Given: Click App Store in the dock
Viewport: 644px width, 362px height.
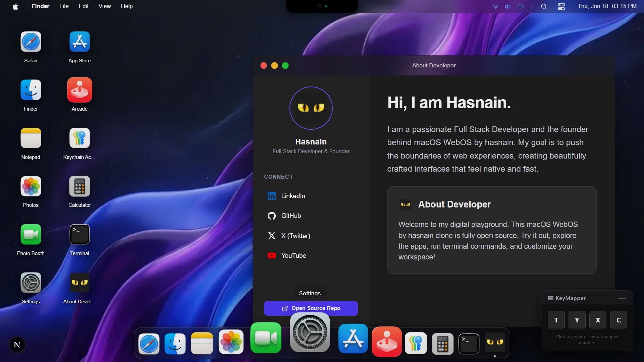Looking at the screenshot, I should tap(353, 339).
